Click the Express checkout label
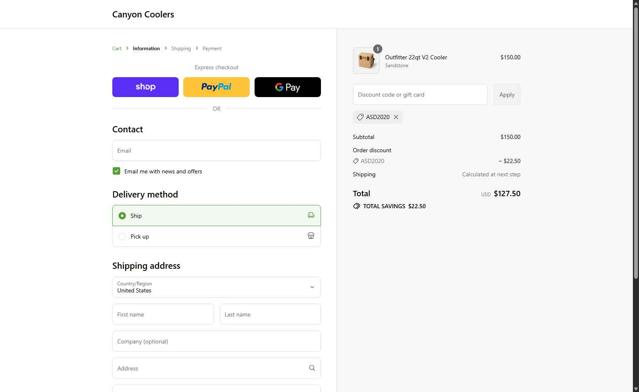The width and height of the screenshot is (639, 392). [x=216, y=67]
